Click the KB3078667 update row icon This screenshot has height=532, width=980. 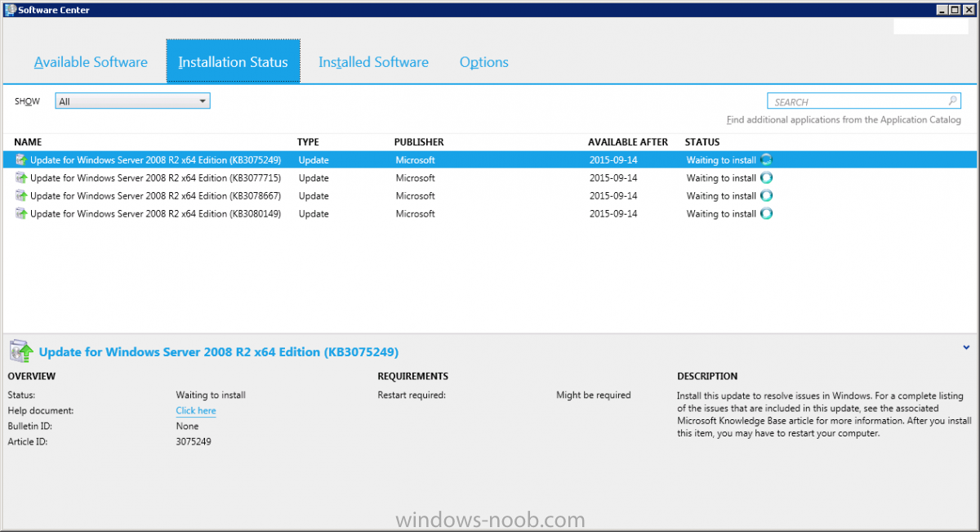click(21, 196)
